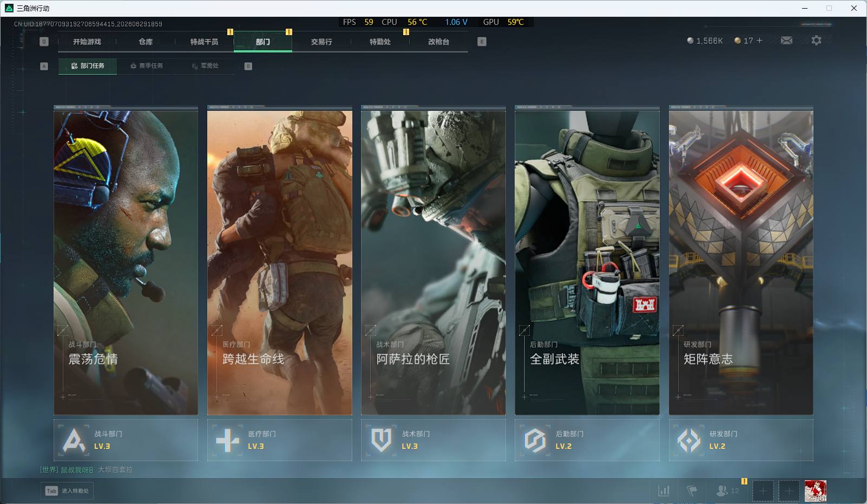
Task: Open the world chat message line
Action: 87,469
